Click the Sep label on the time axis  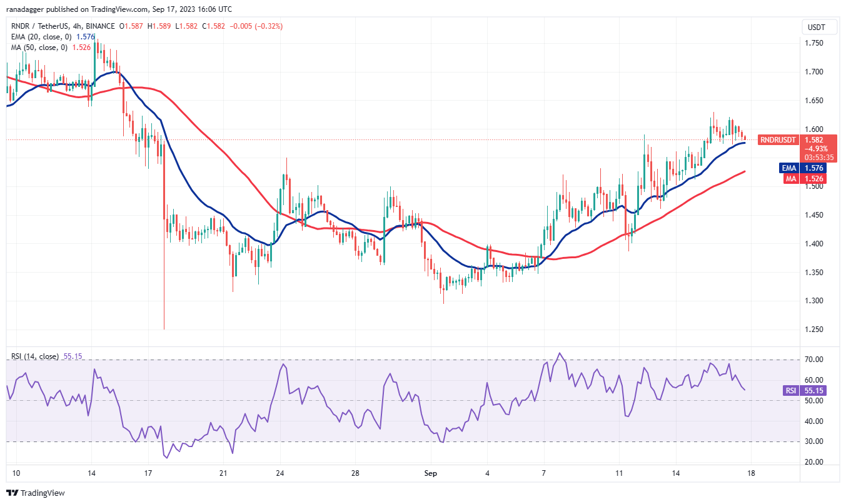[x=430, y=474]
